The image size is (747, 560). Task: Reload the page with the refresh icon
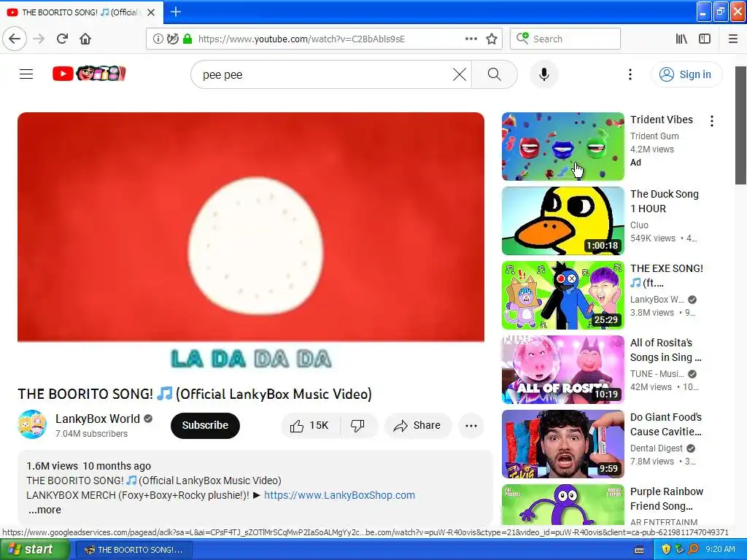[x=62, y=39]
